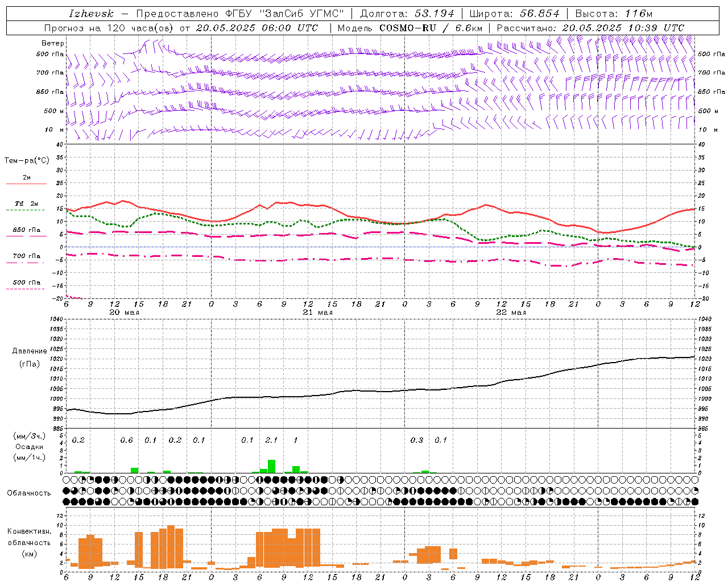728x582 pixels.
Task: Click the "Конвективн." convective cloud label
Action: tap(30, 531)
